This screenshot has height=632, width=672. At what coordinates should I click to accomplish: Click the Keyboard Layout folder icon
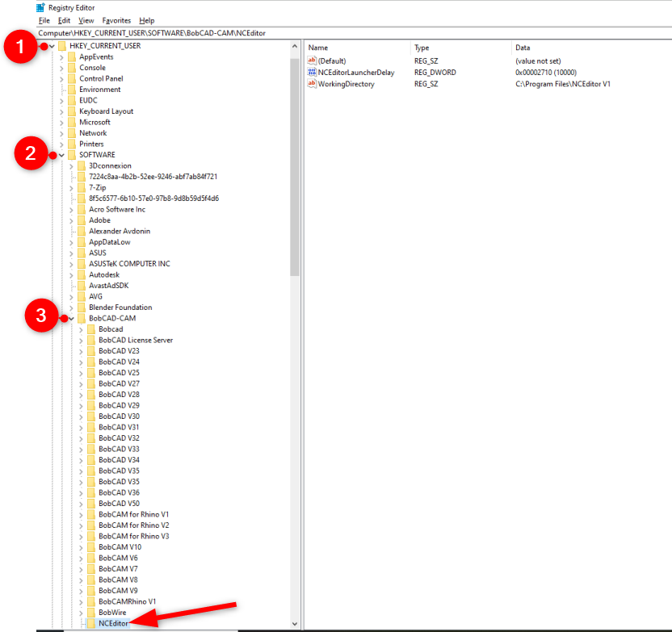click(72, 111)
